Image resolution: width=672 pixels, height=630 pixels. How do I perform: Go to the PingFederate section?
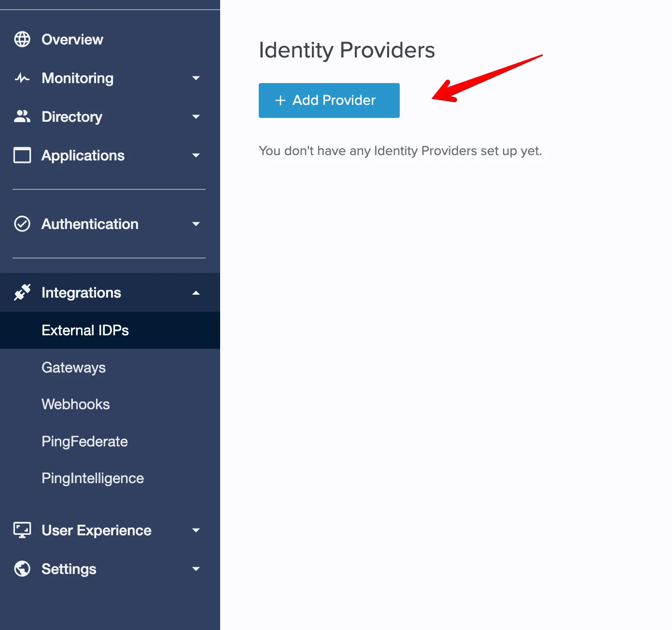coord(84,441)
